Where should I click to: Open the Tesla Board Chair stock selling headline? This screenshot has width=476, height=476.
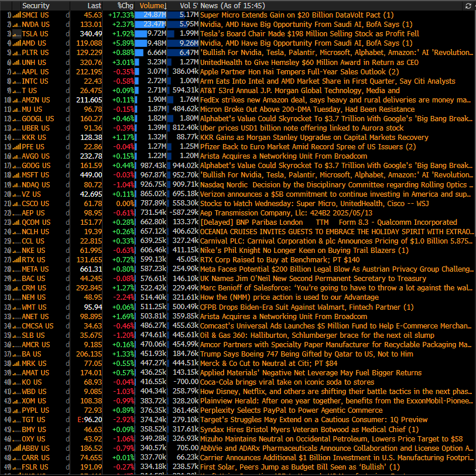tap(309, 34)
